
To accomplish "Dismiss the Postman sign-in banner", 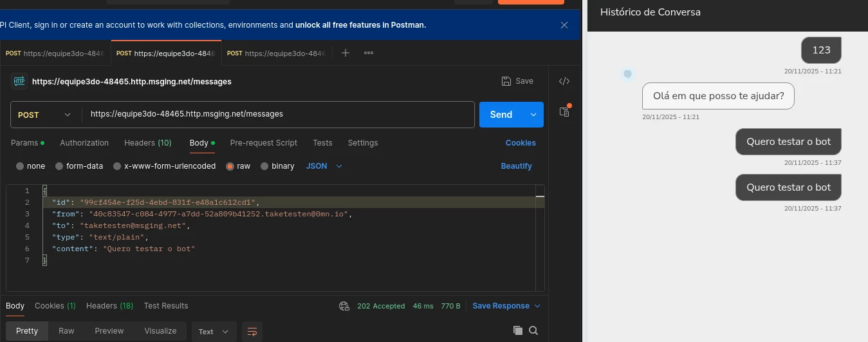I will click(564, 25).
